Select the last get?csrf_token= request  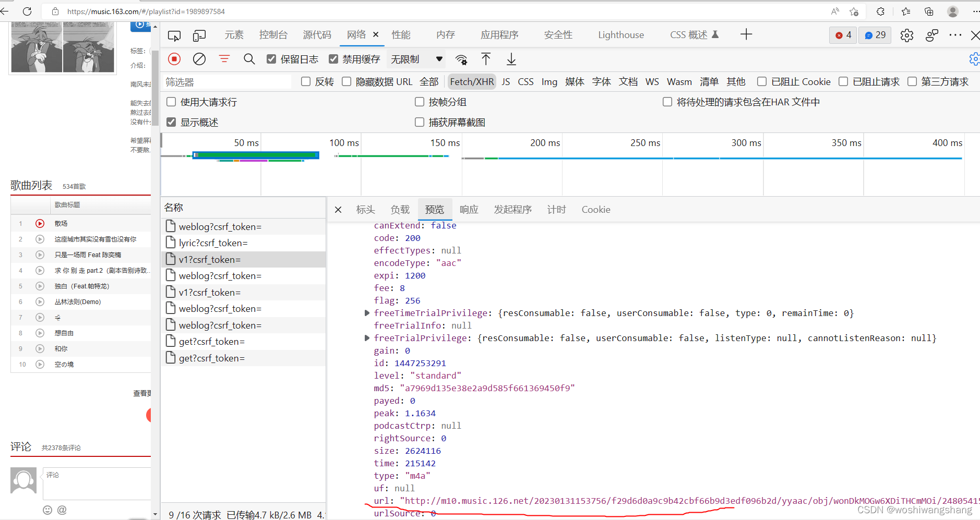pos(244,358)
